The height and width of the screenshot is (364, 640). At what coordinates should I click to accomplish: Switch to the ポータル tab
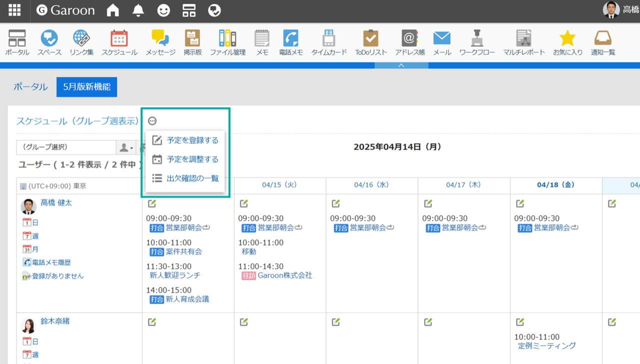[30, 87]
